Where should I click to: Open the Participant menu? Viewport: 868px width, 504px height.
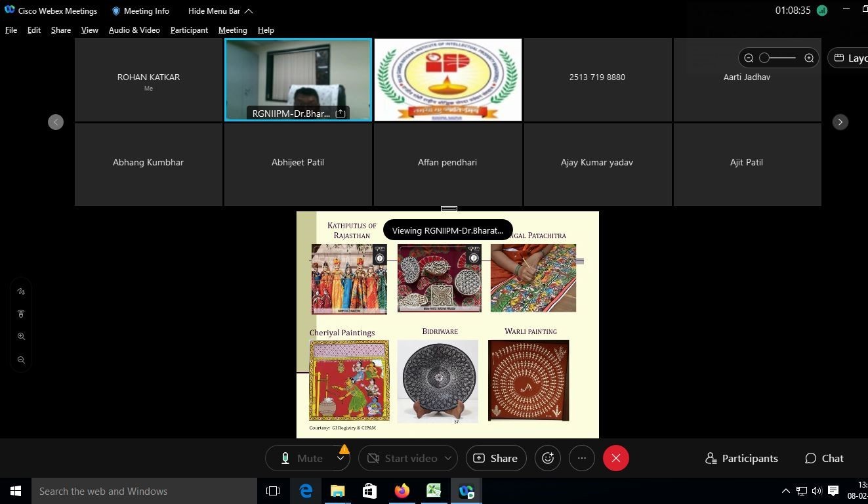189,30
